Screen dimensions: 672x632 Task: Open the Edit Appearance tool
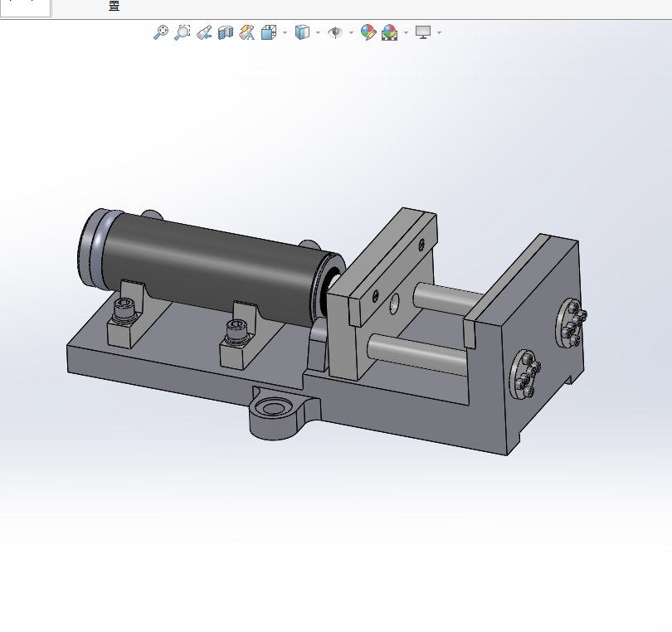tap(368, 32)
